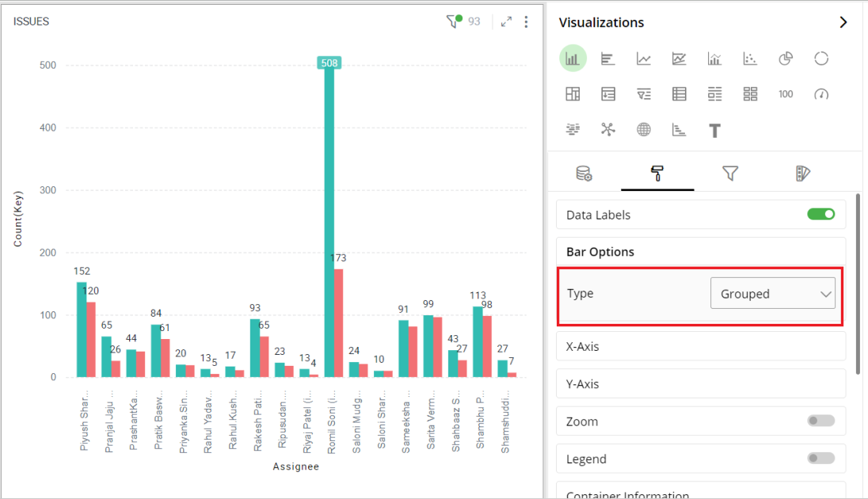Select the combined bar and line chart icon

[714, 58]
